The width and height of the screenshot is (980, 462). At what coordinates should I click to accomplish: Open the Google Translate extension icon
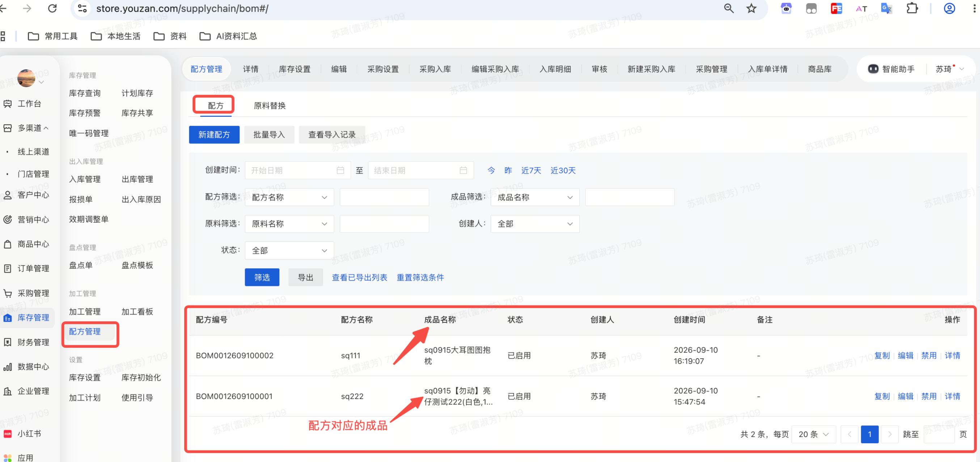886,8
